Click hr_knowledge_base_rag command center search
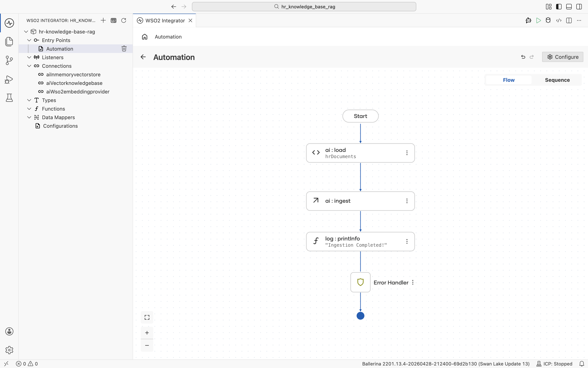Viewport: 588px width, 368px height. pyautogui.click(x=304, y=7)
